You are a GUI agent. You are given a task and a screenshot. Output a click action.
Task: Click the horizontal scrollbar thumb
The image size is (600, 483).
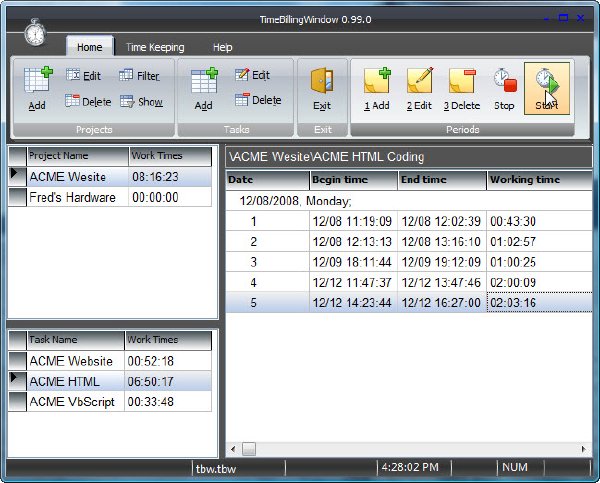pos(249,449)
